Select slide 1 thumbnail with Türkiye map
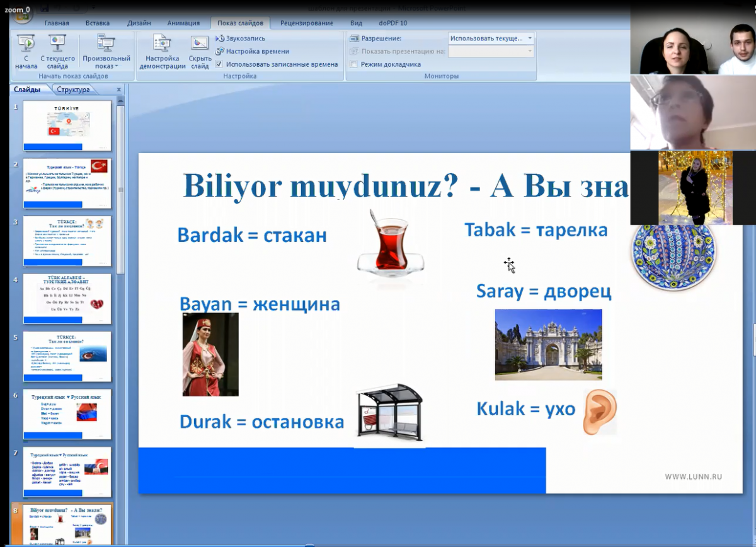Screen dimensions: 756x547 (67, 125)
